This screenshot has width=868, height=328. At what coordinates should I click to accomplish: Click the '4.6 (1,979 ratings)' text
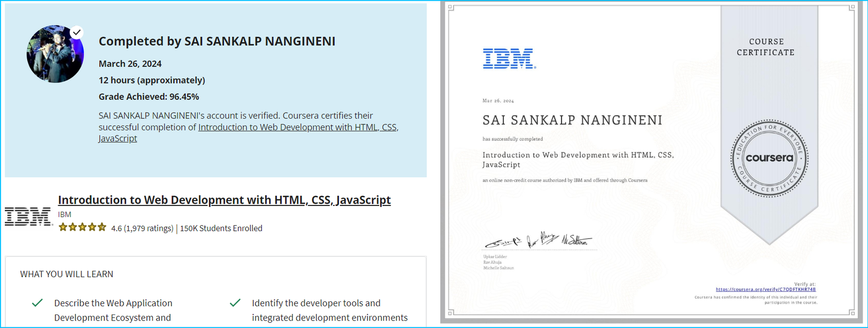pos(142,228)
